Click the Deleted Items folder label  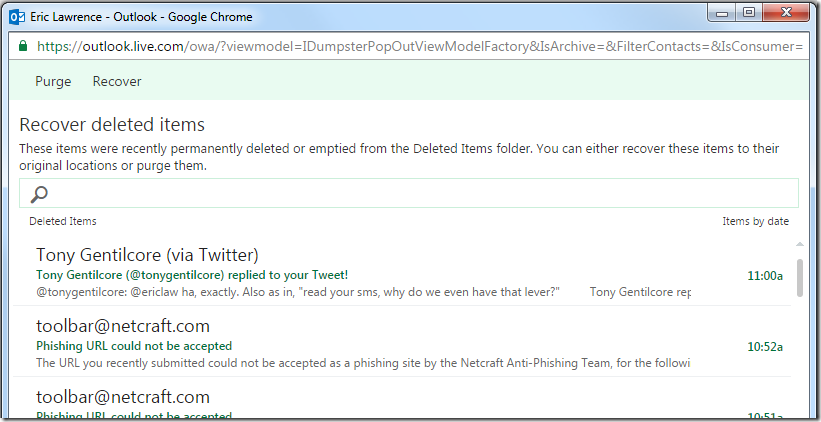pos(63,221)
